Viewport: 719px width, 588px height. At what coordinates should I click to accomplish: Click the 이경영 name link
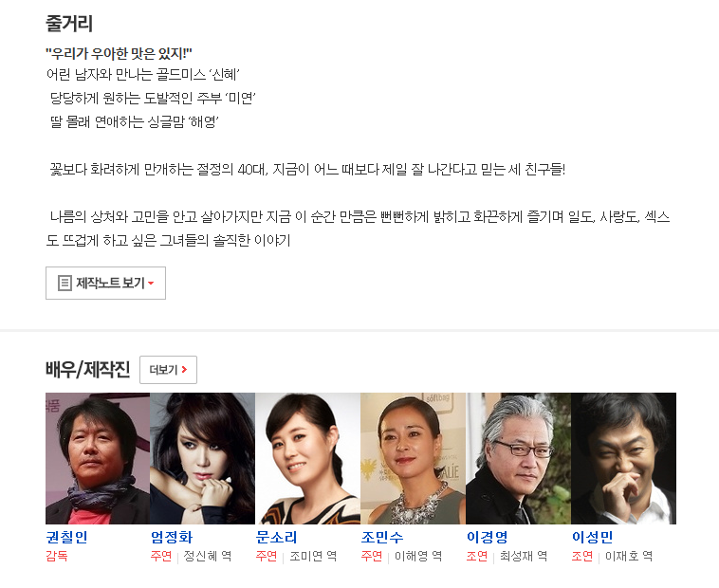488,537
